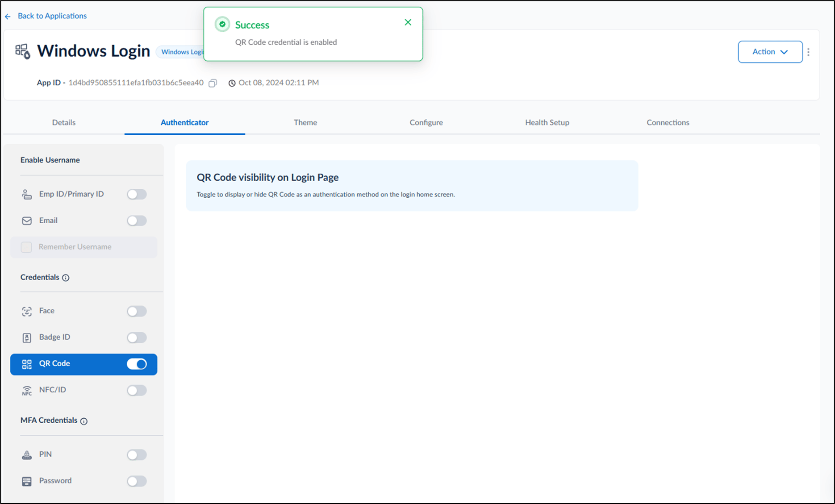
Task: Turn on the Password toggle
Action: (137, 481)
